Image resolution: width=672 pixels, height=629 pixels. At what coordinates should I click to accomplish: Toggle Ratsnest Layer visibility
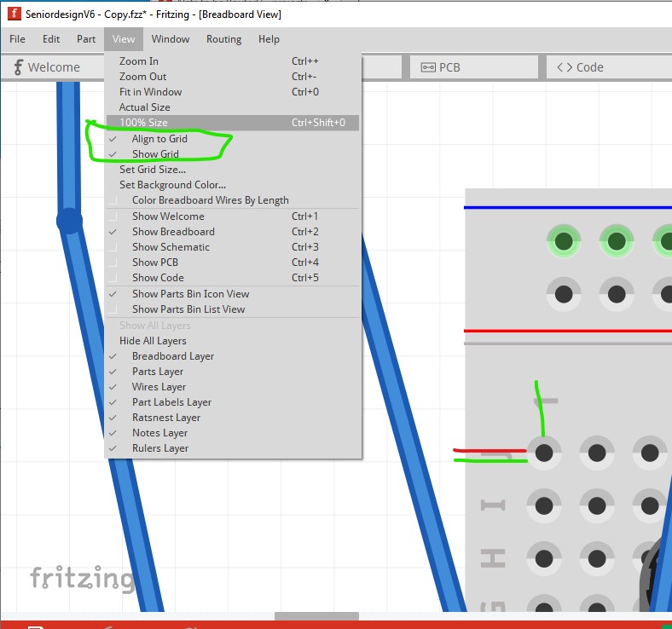[x=233, y=418]
